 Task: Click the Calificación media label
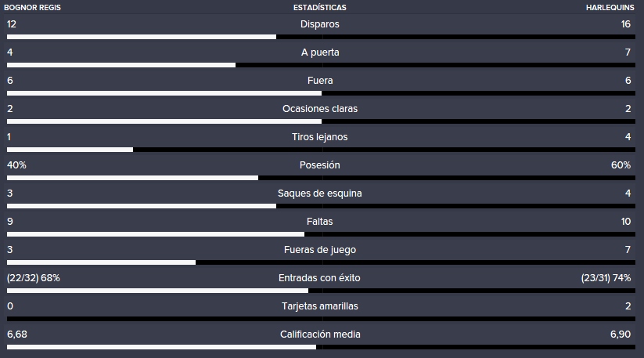click(320, 334)
